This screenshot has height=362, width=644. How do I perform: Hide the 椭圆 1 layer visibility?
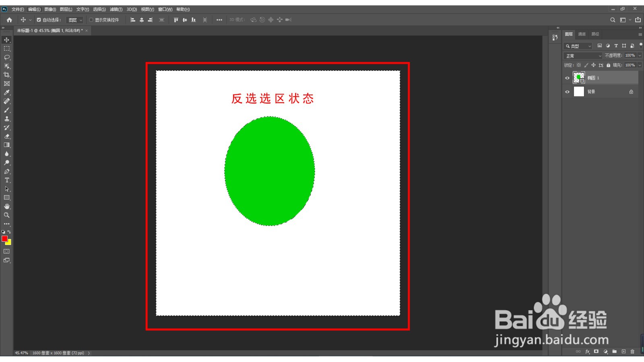[x=567, y=78]
